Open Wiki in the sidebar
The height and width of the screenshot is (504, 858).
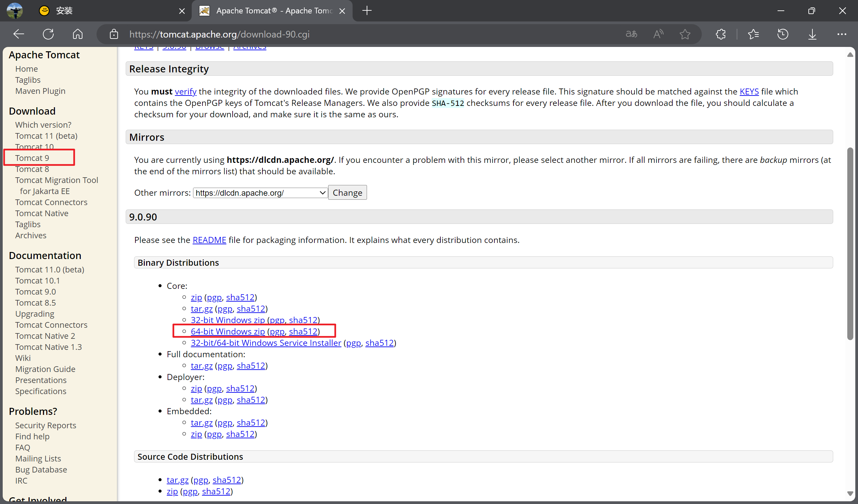(23, 358)
